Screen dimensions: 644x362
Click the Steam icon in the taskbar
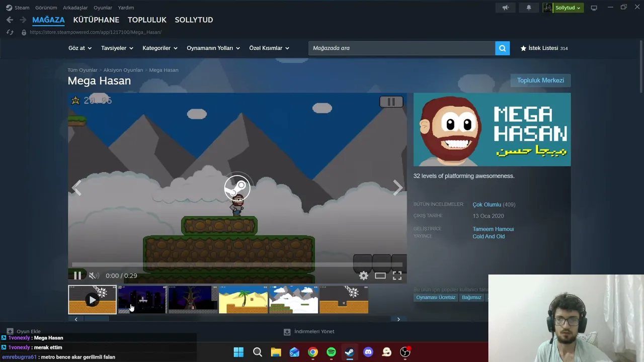click(x=350, y=352)
